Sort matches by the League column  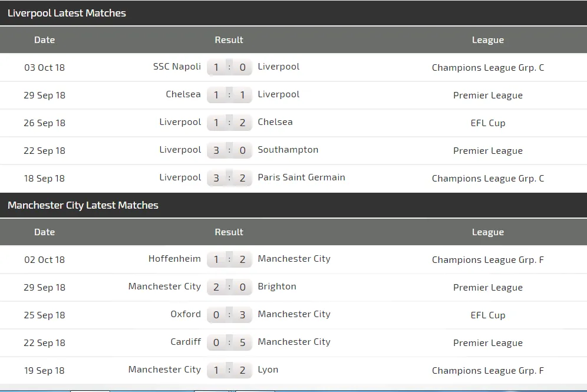coord(487,39)
